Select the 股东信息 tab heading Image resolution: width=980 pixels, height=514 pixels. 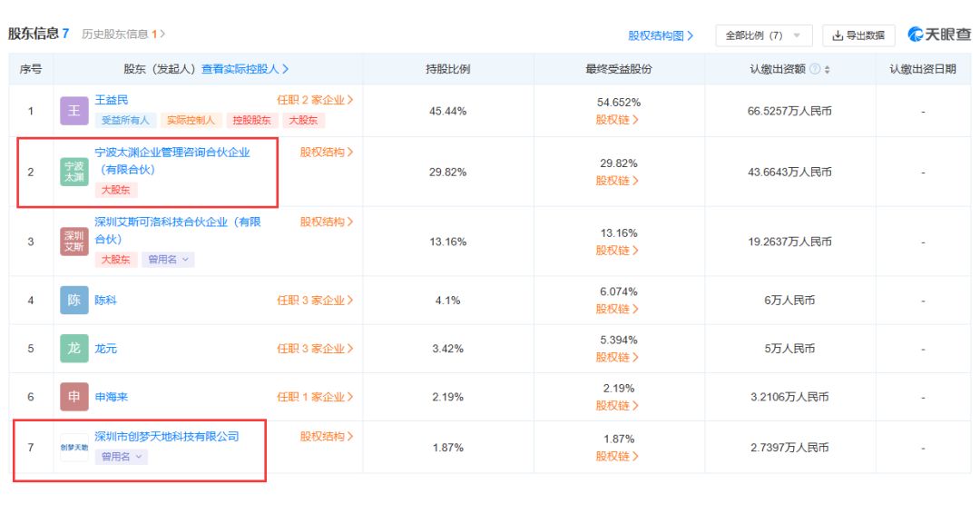click(x=38, y=34)
